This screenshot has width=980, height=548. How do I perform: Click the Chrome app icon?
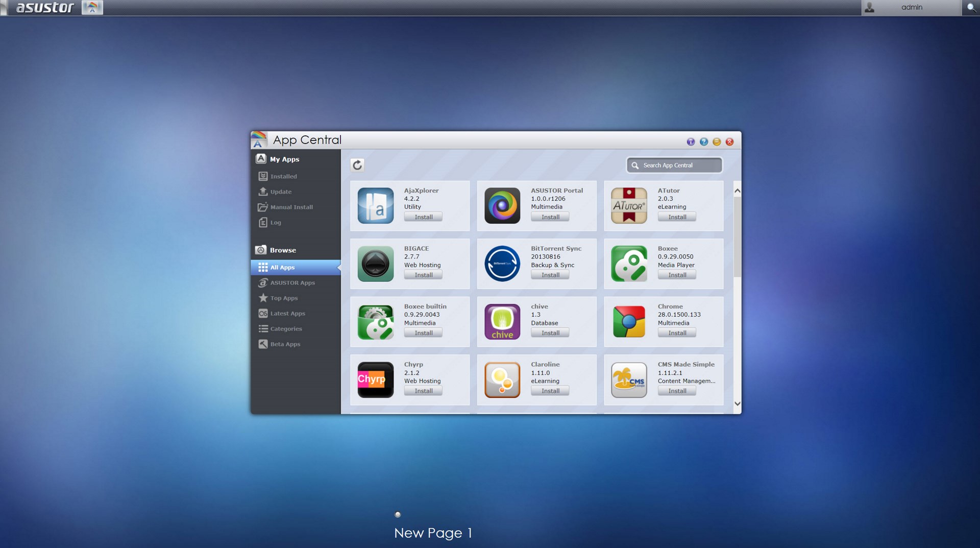[629, 322]
